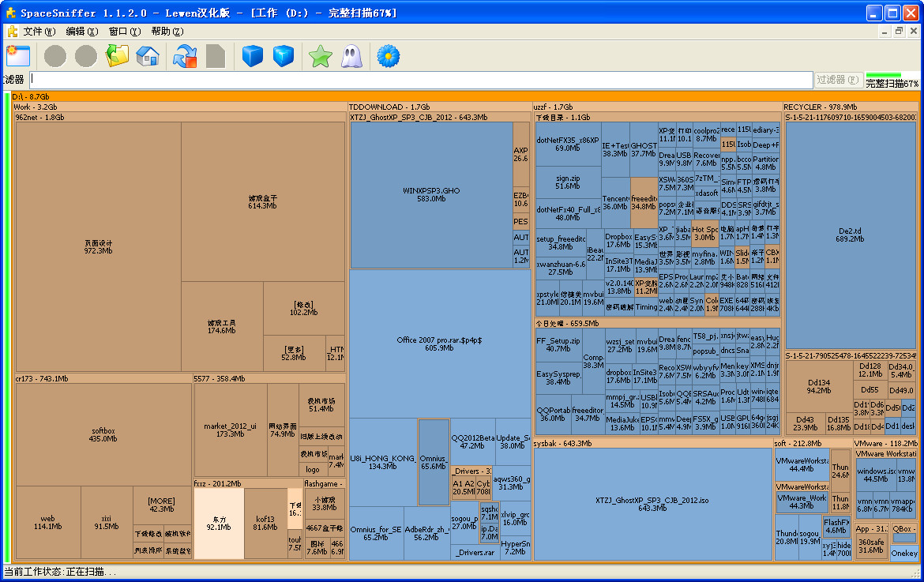Select the cr173 - 743.1Mb folder header
Screen dimensions: 924x582
coord(103,379)
